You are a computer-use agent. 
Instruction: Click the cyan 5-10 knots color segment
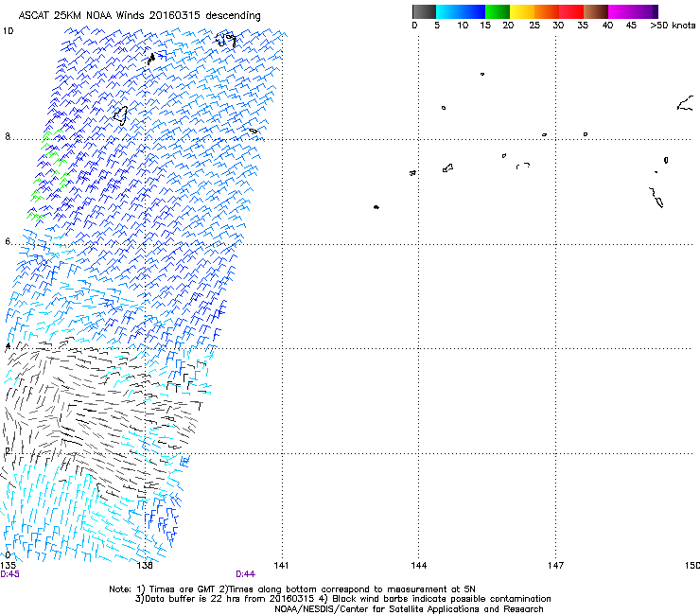[x=448, y=11]
